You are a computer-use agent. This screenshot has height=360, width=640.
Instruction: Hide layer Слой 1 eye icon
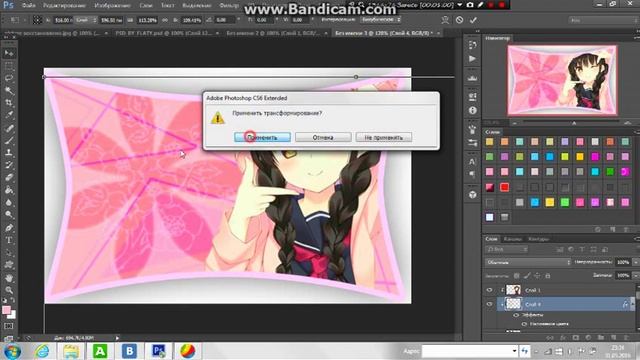coord(489,290)
